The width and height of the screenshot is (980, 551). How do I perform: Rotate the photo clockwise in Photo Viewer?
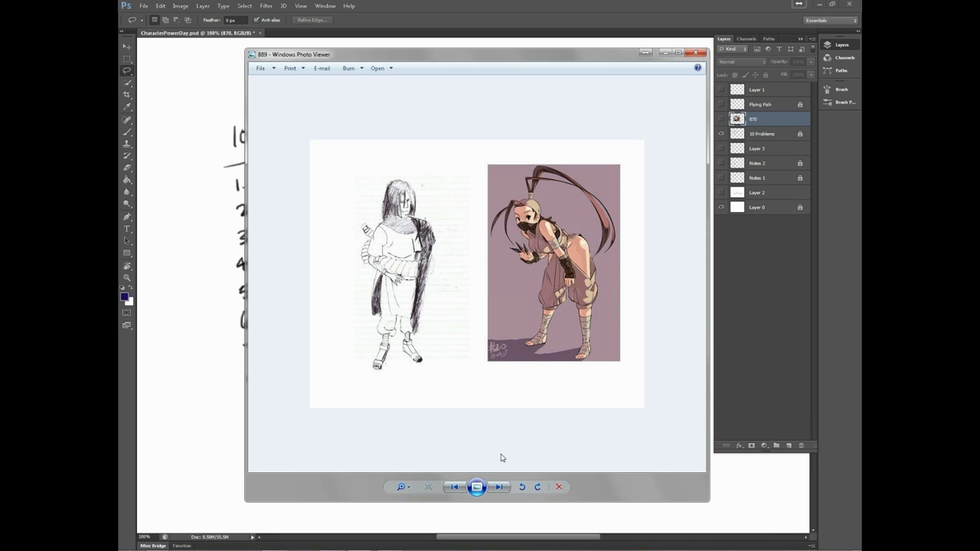537,487
